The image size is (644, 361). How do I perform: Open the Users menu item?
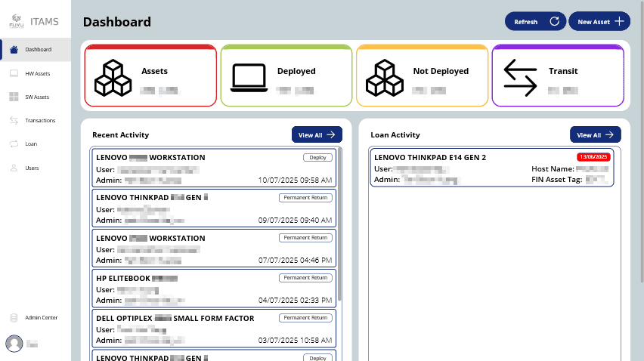tap(36, 168)
